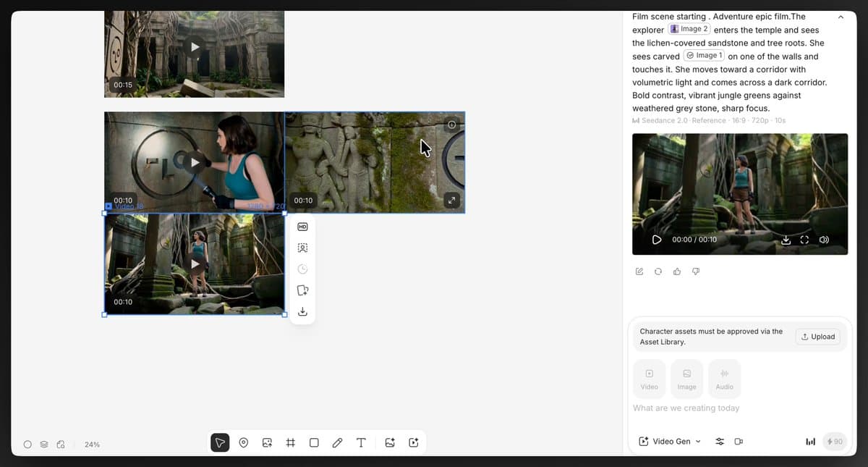Click the Upload button
The image size is (868, 467).
tap(818, 337)
